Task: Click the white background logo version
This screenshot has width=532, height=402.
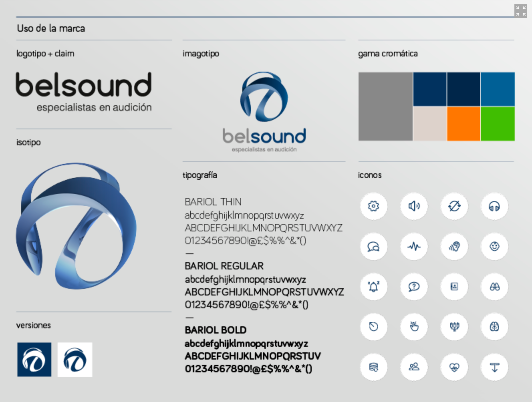Action: pos(75,360)
